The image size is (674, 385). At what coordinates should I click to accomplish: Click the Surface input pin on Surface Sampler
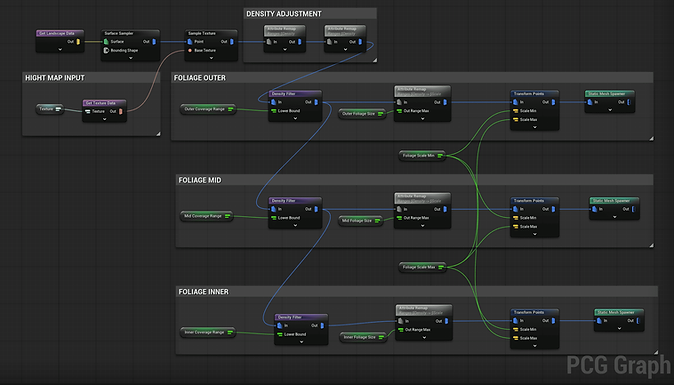(106, 42)
